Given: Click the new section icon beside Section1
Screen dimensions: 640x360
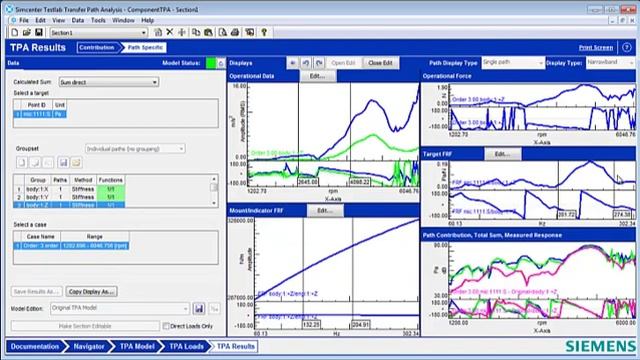Looking at the screenshot, I should (x=158, y=32).
